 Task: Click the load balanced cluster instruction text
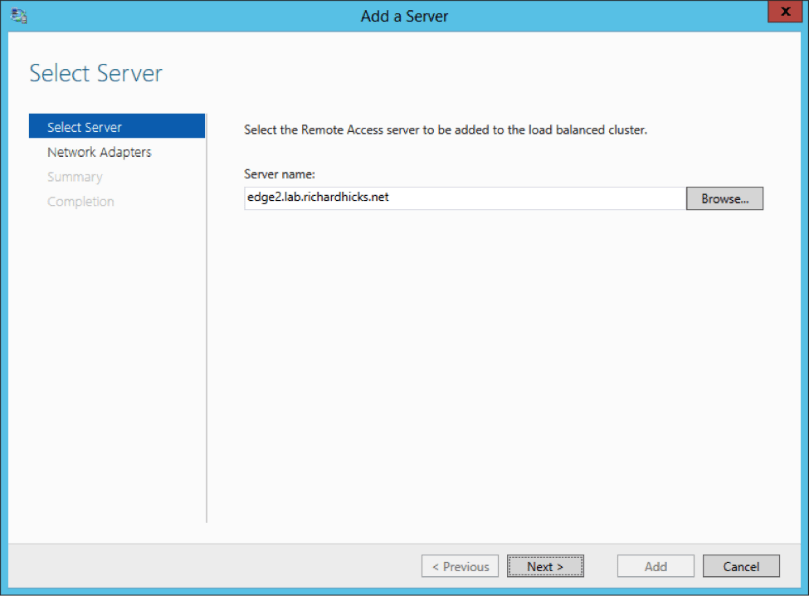446,130
